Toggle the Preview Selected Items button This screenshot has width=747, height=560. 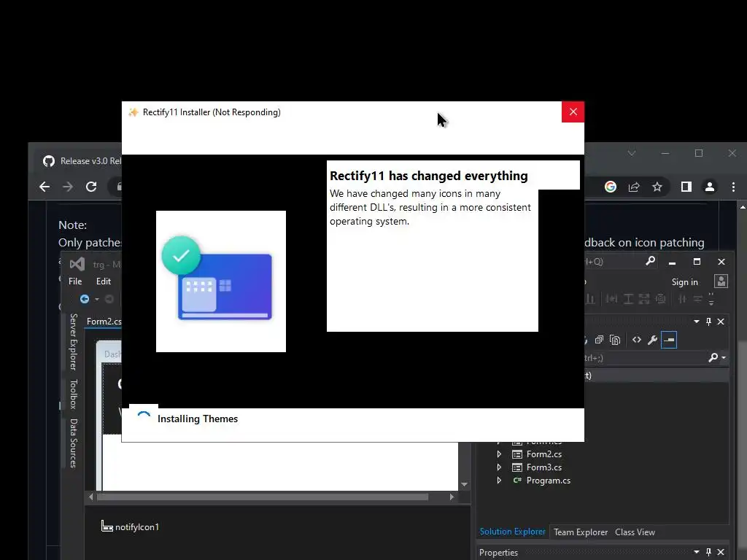tap(669, 340)
